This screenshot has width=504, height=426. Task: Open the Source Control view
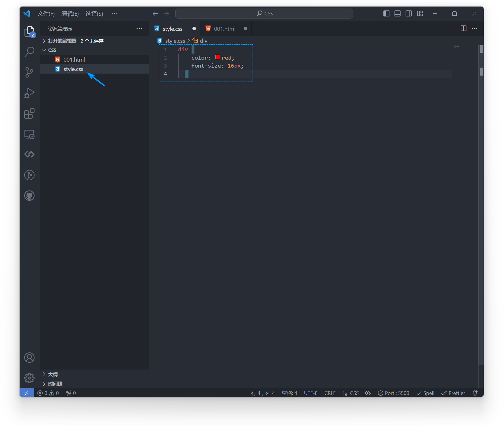pyautogui.click(x=29, y=72)
